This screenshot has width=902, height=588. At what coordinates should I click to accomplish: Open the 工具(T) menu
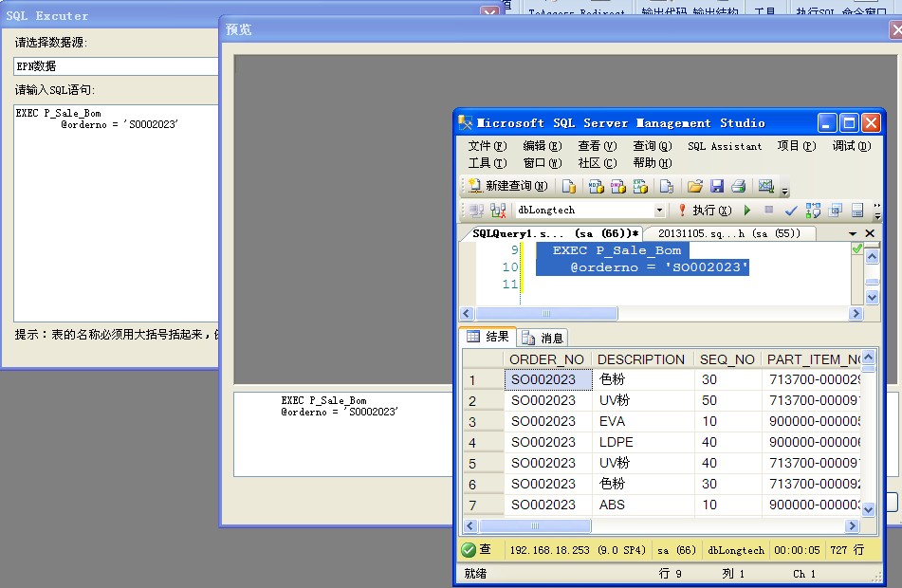click(488, 163)
